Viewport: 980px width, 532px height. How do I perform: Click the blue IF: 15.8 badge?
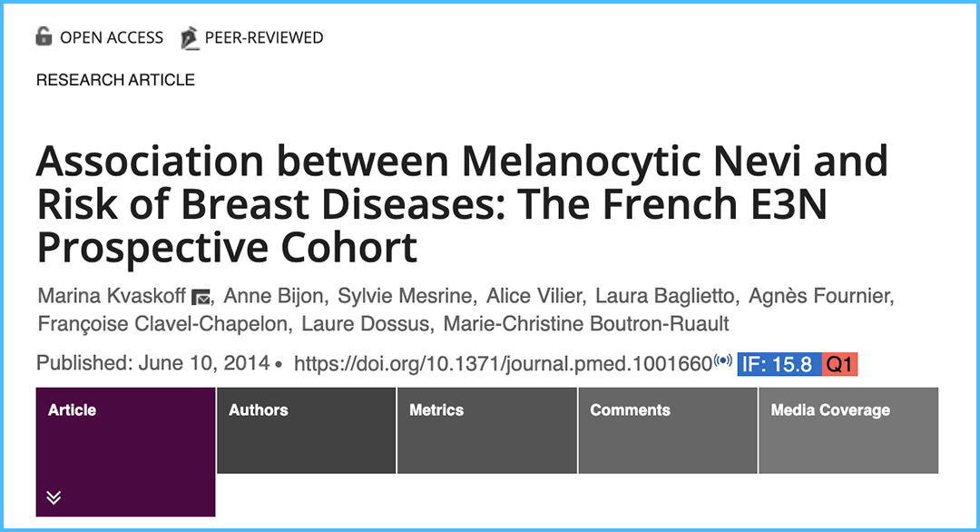pos(779,364)
